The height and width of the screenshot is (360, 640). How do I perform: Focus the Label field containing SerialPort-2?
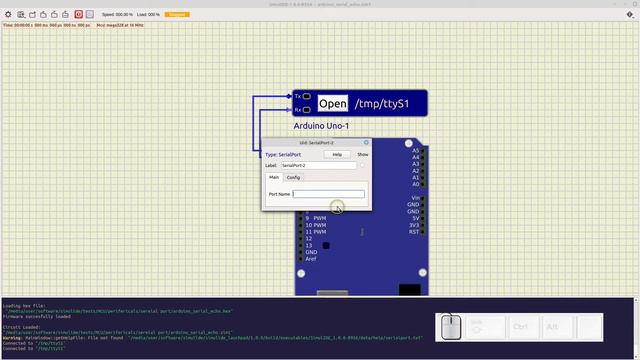pos(318,165)
